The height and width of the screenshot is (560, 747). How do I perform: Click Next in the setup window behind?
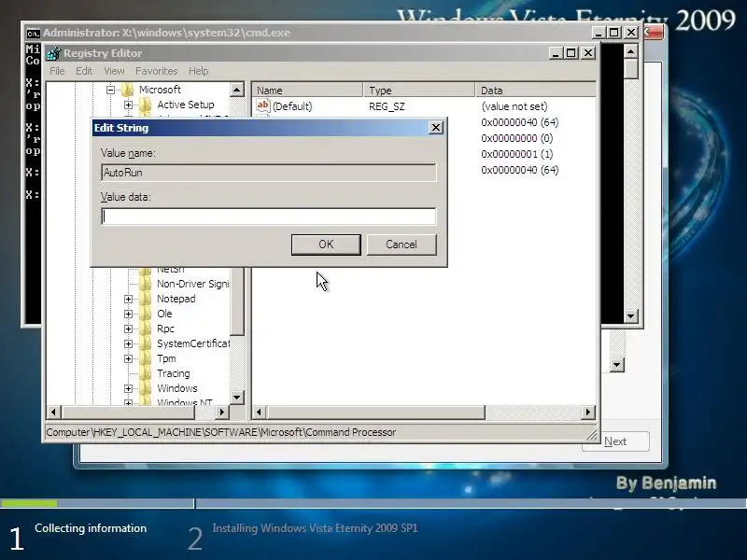pyautogui.click(x=615, y=441)
